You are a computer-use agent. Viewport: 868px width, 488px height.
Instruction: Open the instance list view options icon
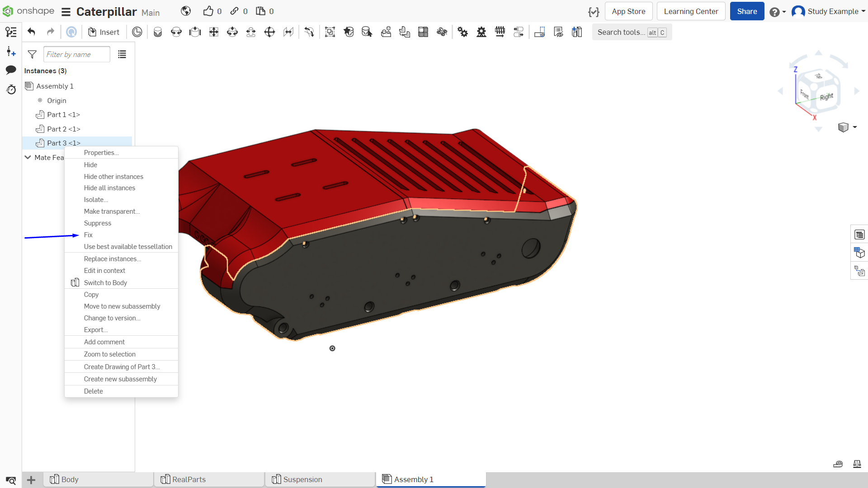122,54
